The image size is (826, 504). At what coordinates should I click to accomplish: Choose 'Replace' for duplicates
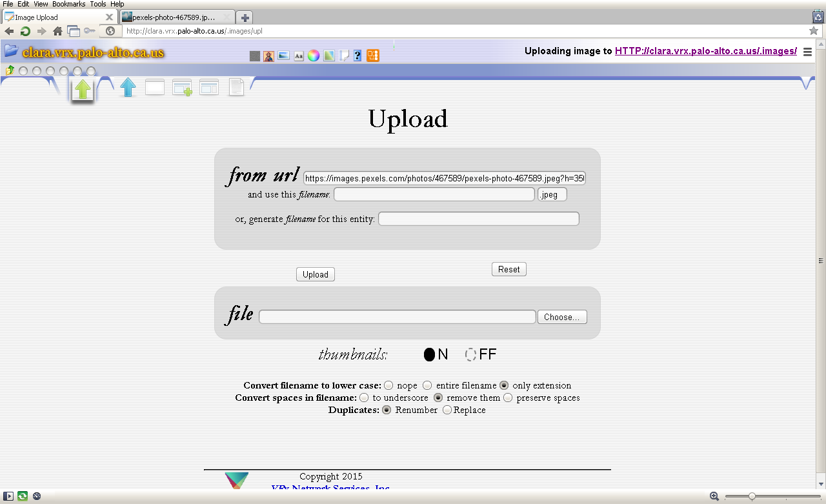(447, 410)
